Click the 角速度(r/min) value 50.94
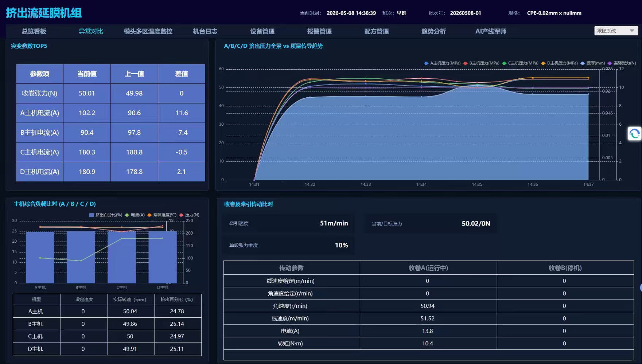Screen dimensions: 642x364 tap(427, 306)
